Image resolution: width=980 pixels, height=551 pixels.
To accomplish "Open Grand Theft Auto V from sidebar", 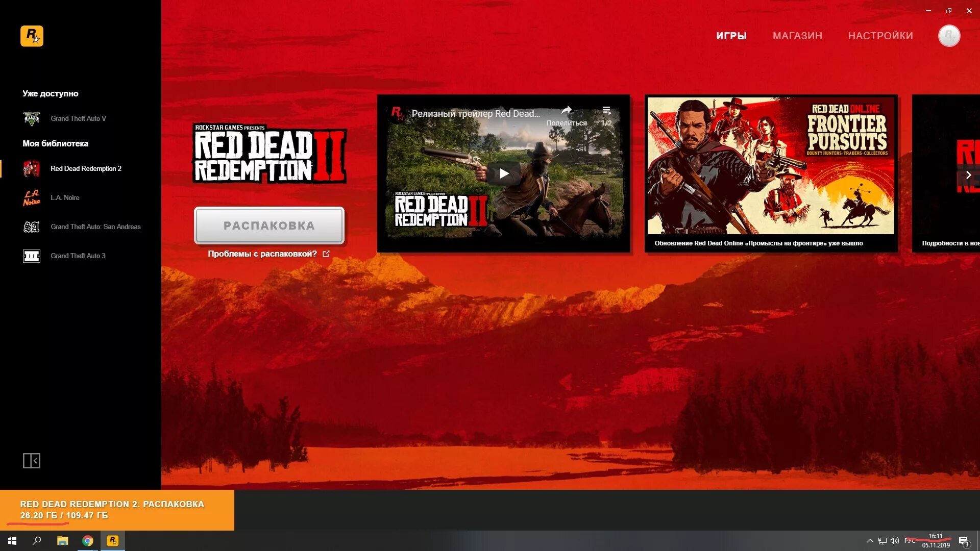I will coord(78,118).
